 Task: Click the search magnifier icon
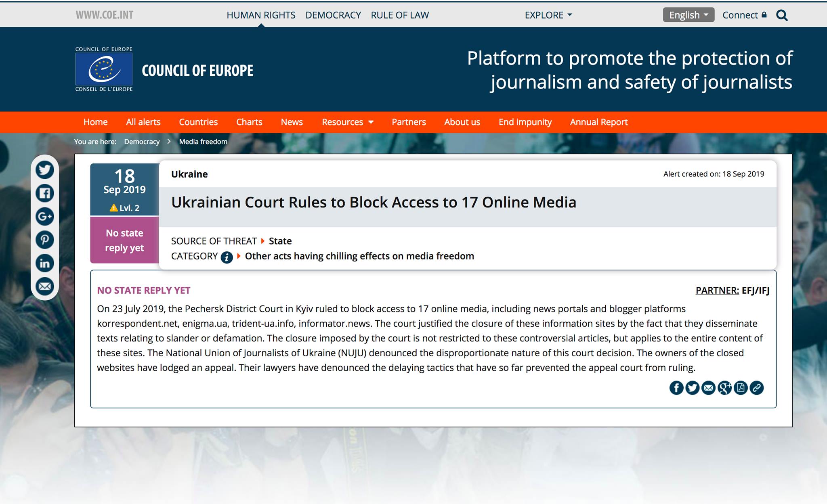782,15
